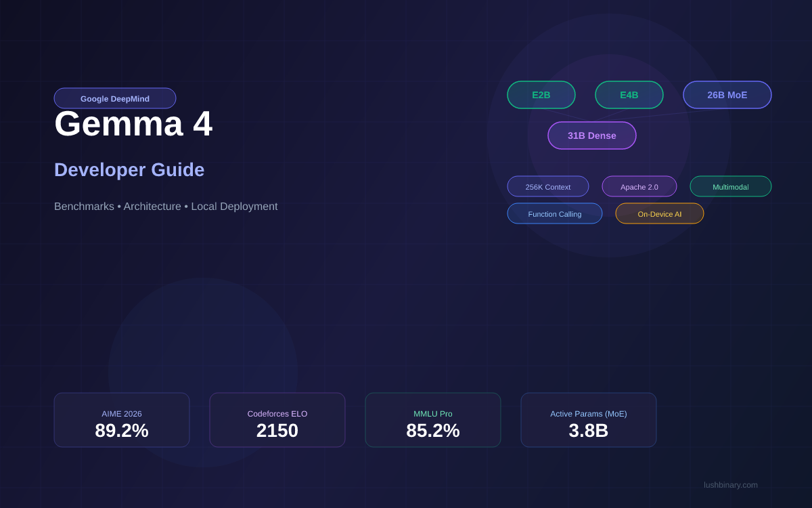Select the E2B model pill
This screenshot has height=508, width=812.
(x=541, y=95)
